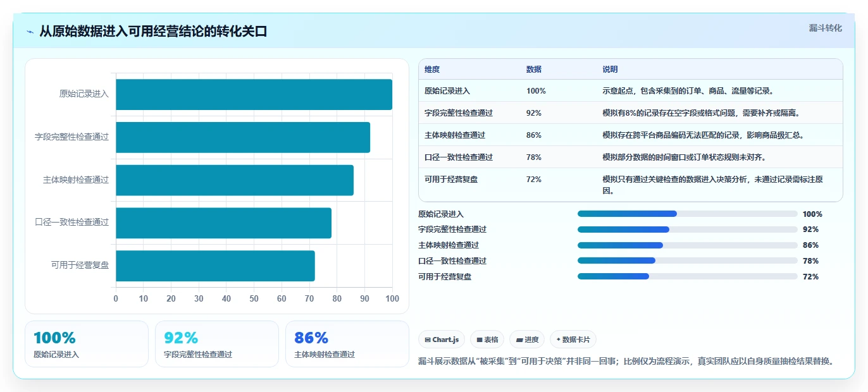The image size is (868, 392).
Task: Select the 进度 chip
Action: pyautogui.click(x=527, y=340)
